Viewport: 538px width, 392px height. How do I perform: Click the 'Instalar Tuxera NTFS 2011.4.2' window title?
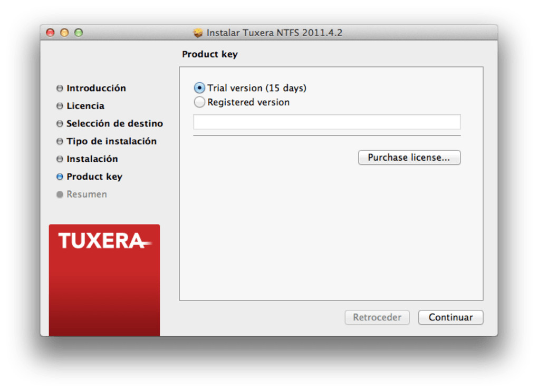click(274, 33)
